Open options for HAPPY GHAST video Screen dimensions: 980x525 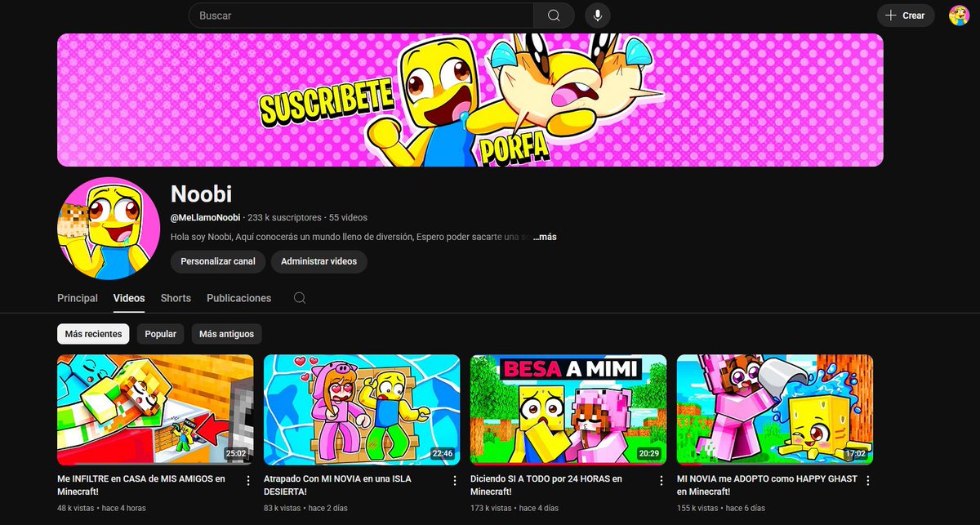coord(868,481)
